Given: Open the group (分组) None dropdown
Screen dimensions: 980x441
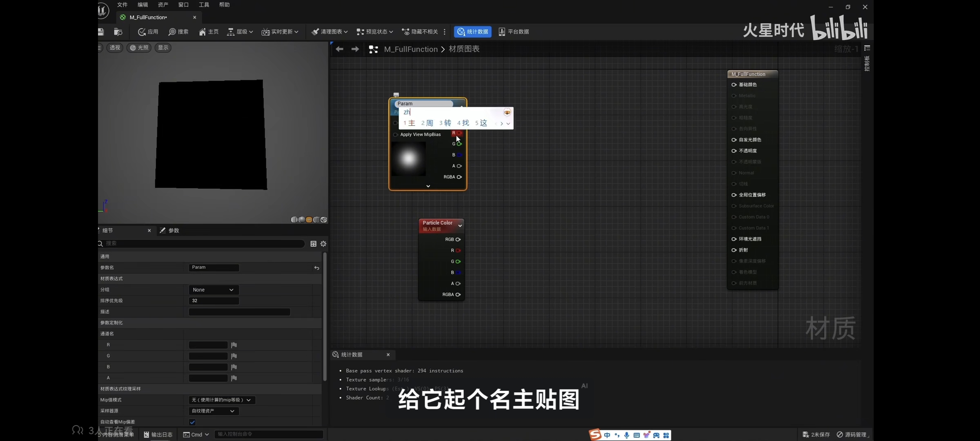Looking at the screenshot, I should 214,290.
